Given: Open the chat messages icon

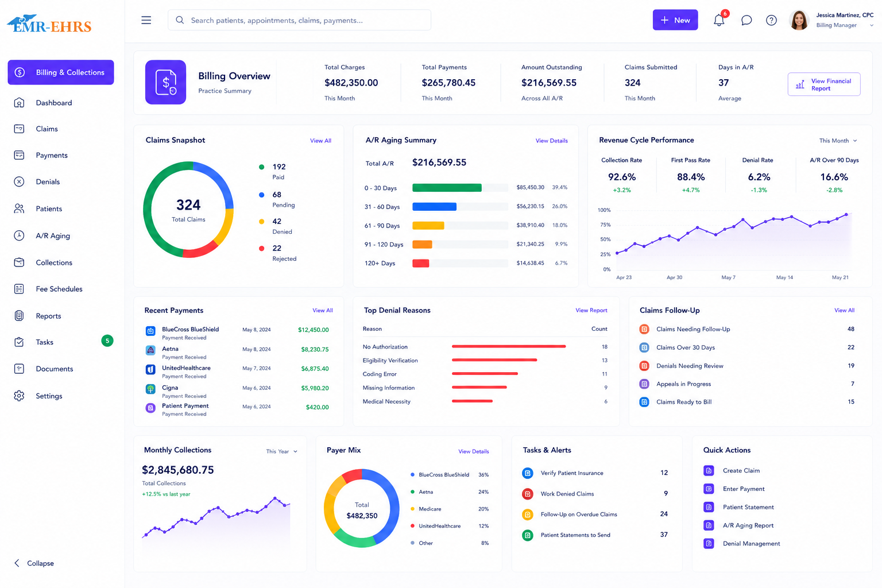Looking at the screenshot, I should [x=746, y=20].
